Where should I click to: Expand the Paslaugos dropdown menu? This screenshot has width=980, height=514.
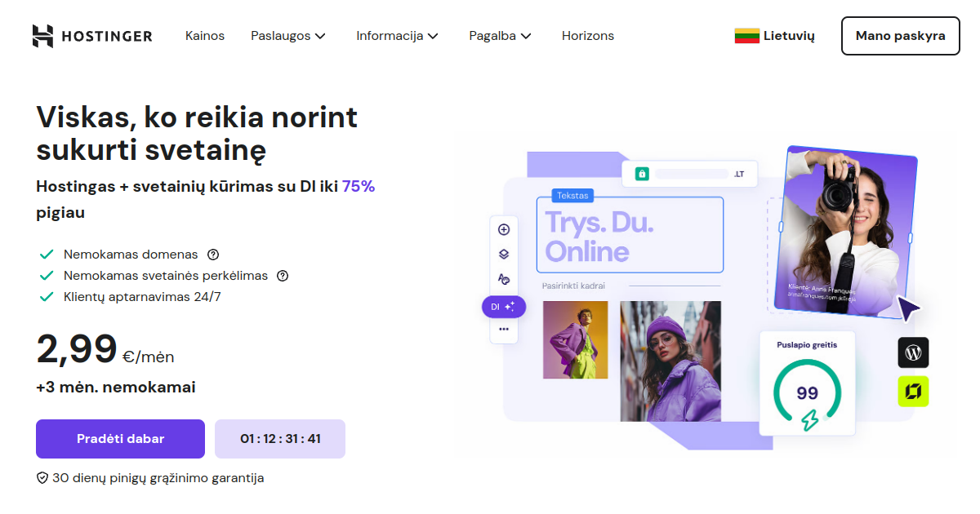(x=288, y=36)
